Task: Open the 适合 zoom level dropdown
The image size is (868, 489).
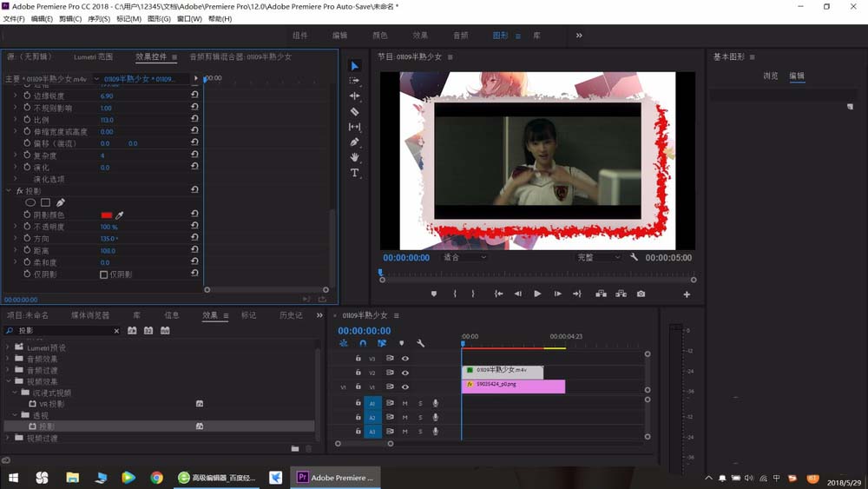Action: click(x=464, y=257)
